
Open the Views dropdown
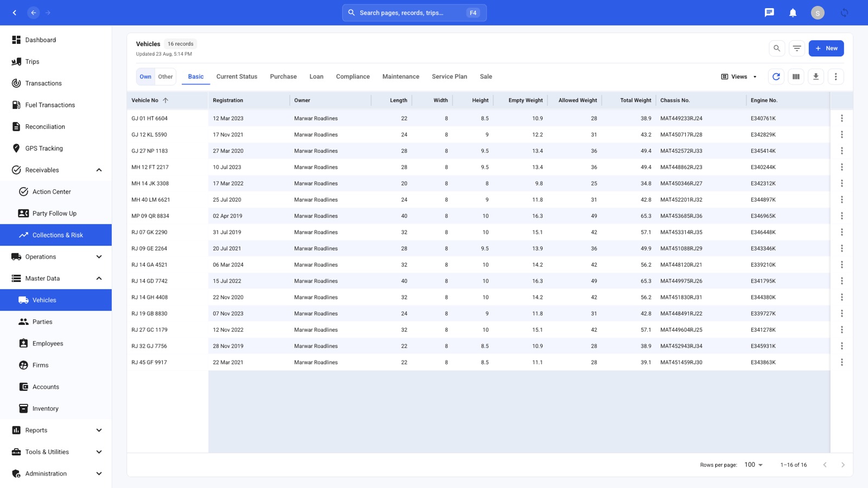739,76
